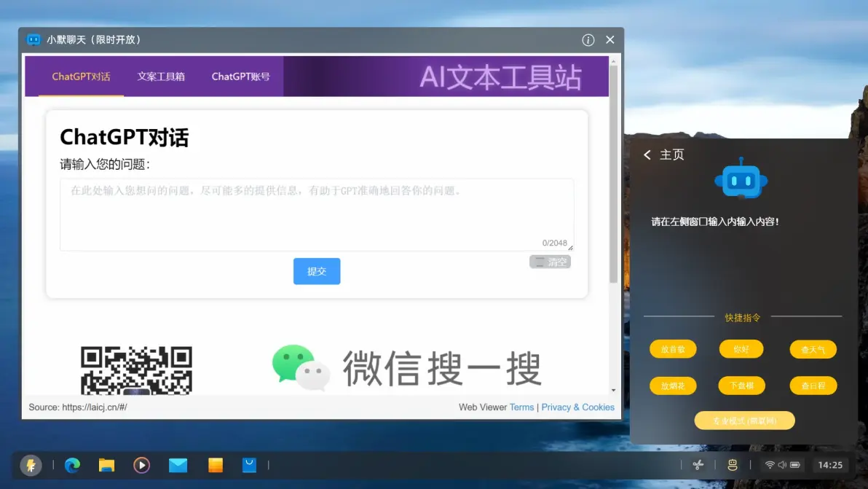This screenshot has width=868, height=489.
Task: Open the ChatGPT账号 tab
Action: [240, 77]
